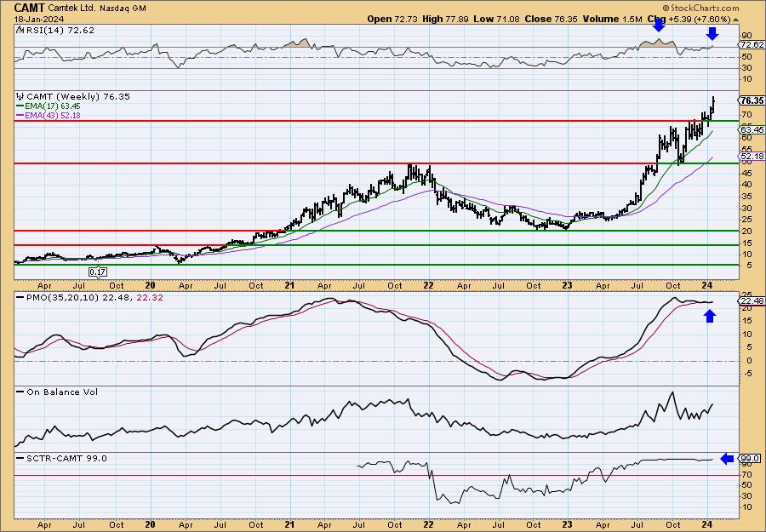Click the purple EMA(43) legend line swatch

click(x=20, y=115)
